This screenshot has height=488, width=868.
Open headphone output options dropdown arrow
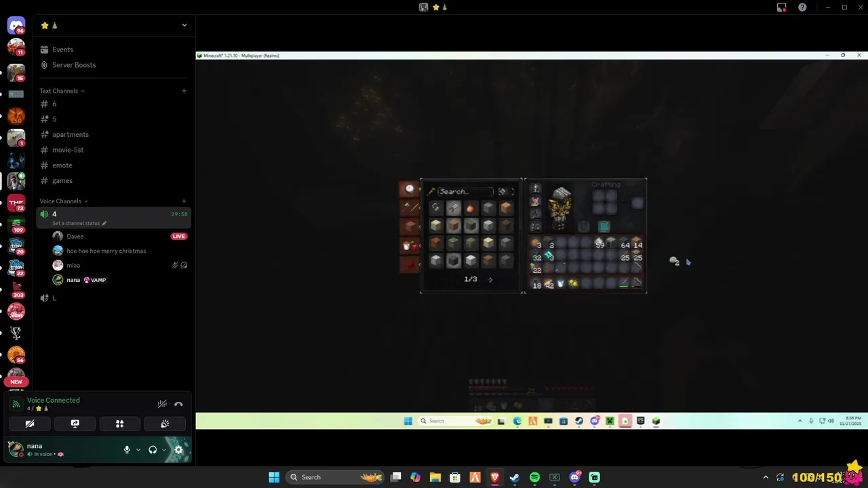click(164, 449)
